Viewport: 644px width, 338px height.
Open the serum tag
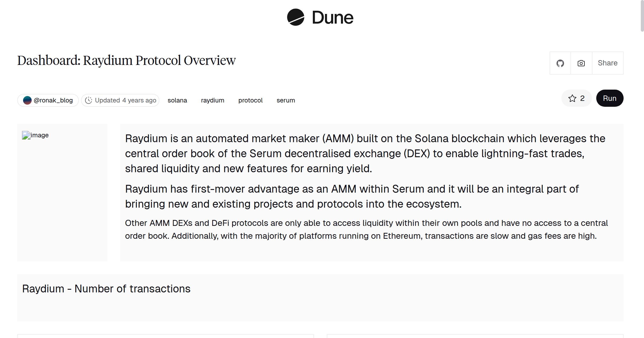coord(286,100)
